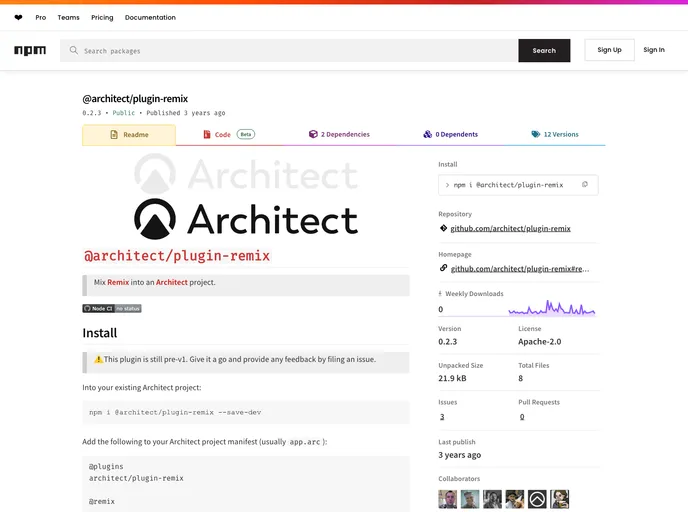688x512 pixels.
Task: Open the GitHub repository link
Action: pos(510,228)
